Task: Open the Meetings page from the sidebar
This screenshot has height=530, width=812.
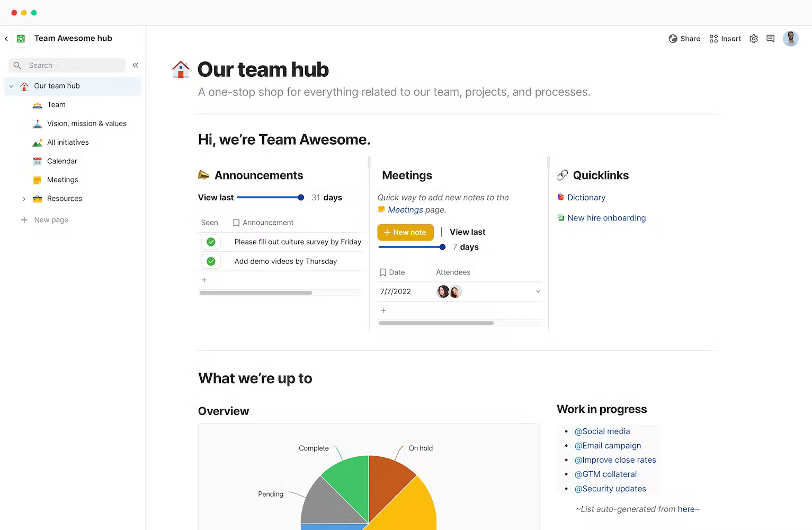Action: [62, 180]
